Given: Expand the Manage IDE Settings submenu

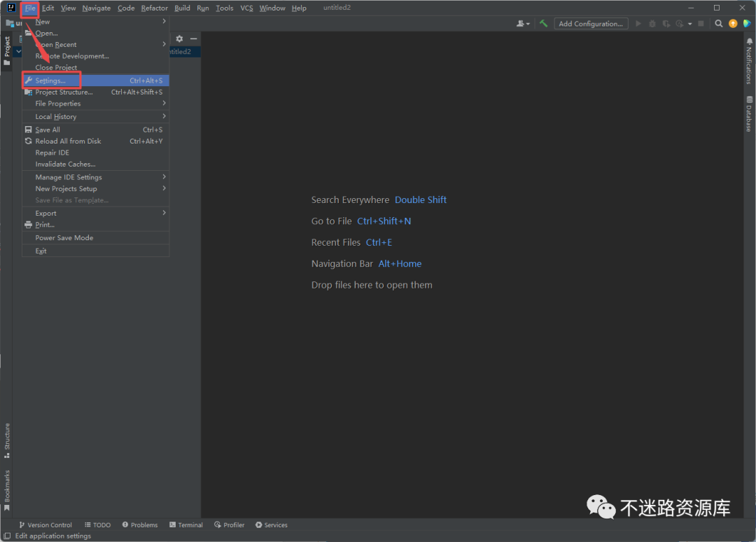Looking at the screenshot, I should 96,177.
